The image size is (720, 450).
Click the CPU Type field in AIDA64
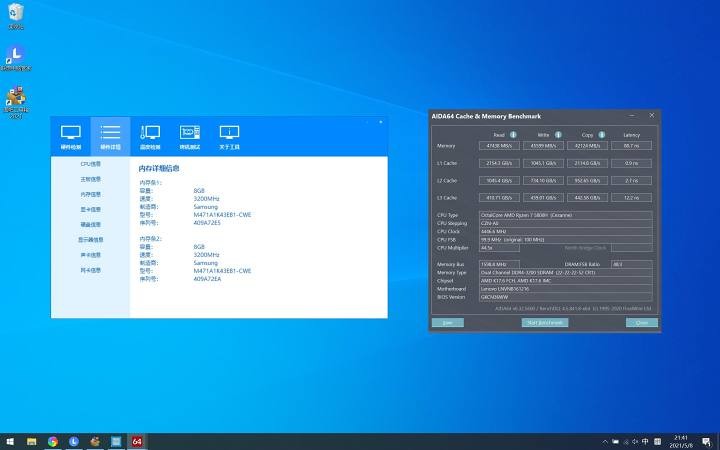click(566, 215)
